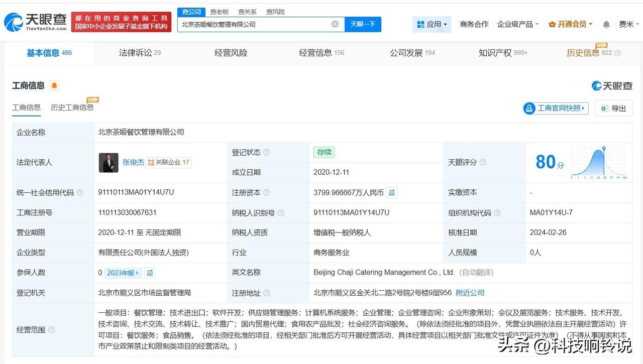Click the 天眼评分 score distribution chart
The height and width of the screenshot is (364, 643).
coord(598,163)
